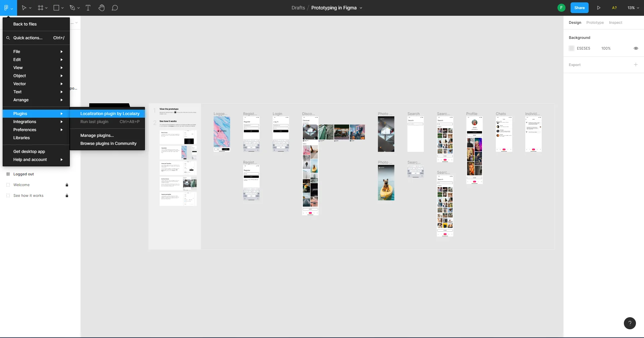Pick the Hand tool

[102, 8]
